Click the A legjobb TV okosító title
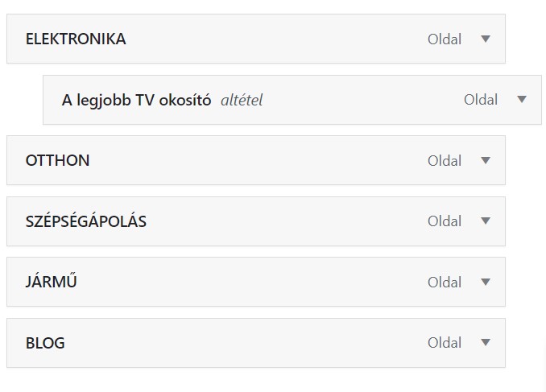This screenshot has height=392, width=546. pyautogui.click(x=136, y=100)
